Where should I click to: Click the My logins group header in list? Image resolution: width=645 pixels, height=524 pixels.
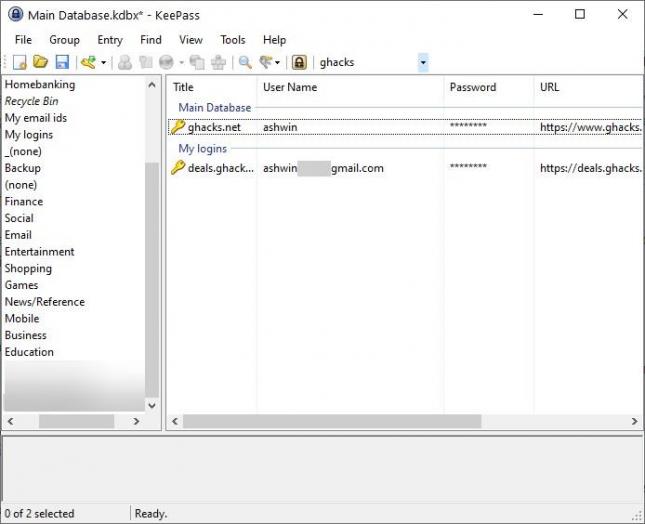pyautogui.click(x=202, y=148)
